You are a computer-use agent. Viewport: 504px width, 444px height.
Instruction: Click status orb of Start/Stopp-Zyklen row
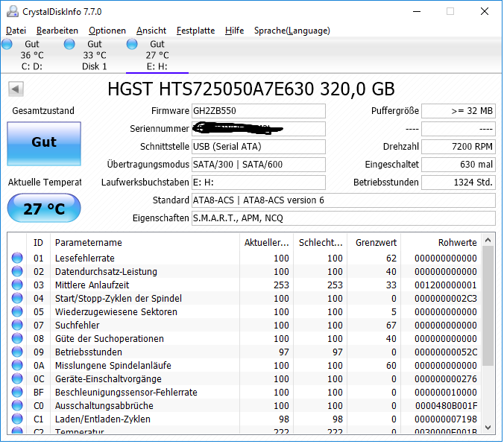coord(17,299)
